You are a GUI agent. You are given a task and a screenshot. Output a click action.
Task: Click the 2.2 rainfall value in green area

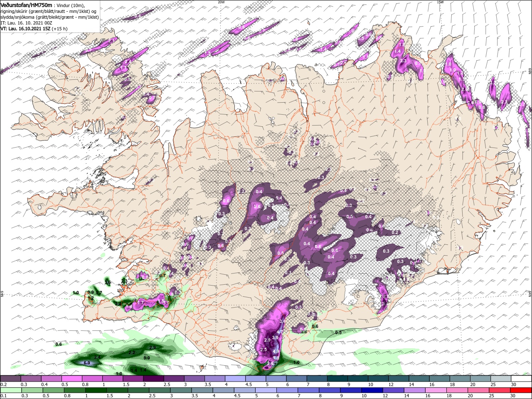[132, 352]
